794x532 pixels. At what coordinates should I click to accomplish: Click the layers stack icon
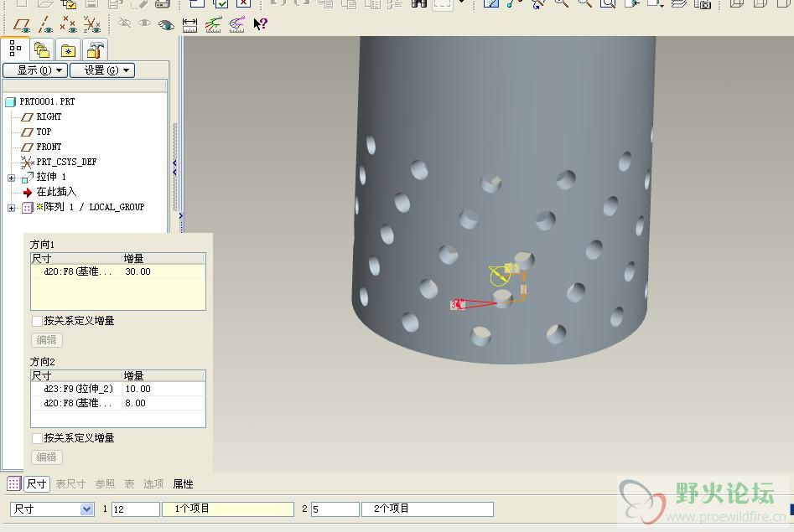(x=679, y=3)
